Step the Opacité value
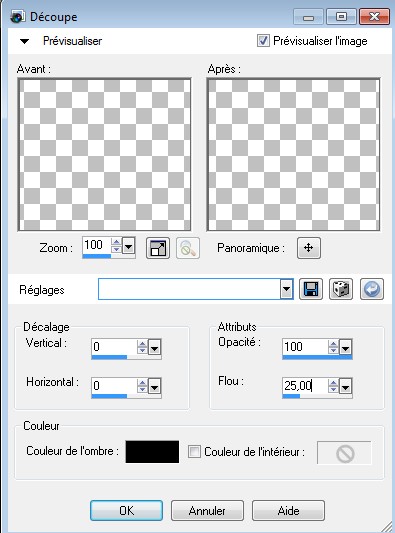Image resolution: width=395 pixels, height=533 pixels. click(x=333, y=347)
